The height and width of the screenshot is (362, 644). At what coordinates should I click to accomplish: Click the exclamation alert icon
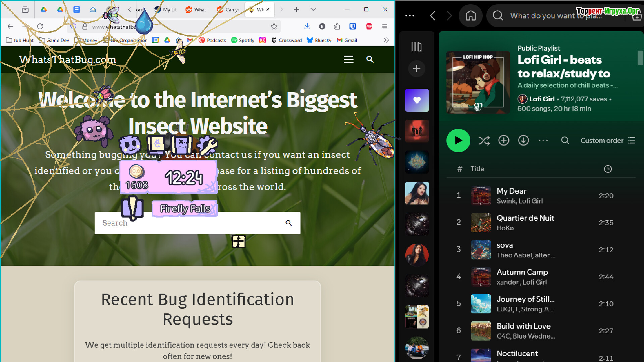click(x=132, y=208)
